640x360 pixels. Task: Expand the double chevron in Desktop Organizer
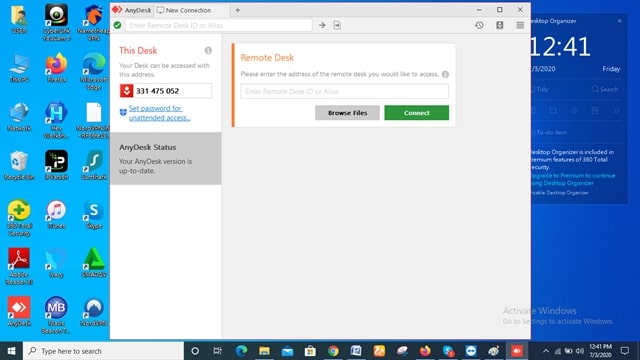[616, 111]
